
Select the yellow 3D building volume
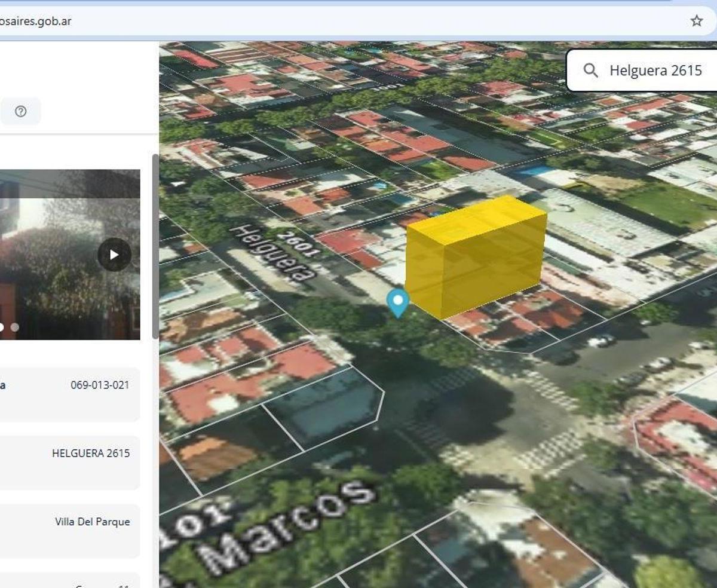(x=475, y=257)
